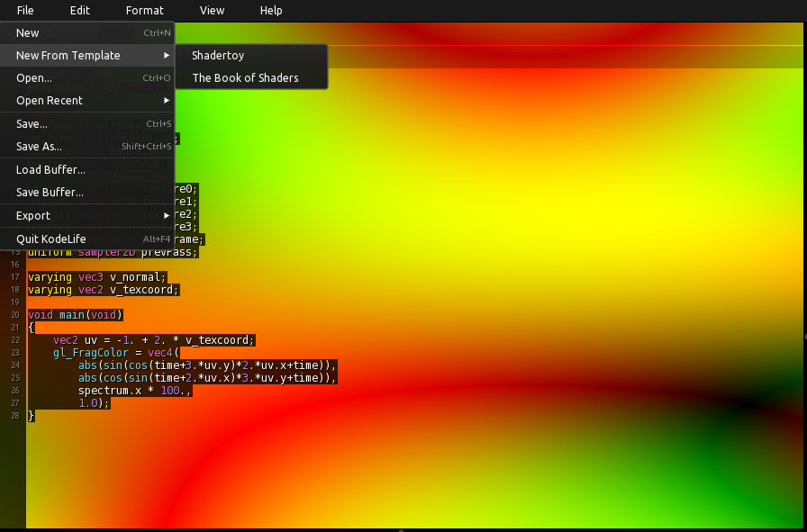Click code line 'varying vec3 v_normal;'
Image resolution: width=807 pixels, height=532 pixels.
pos(96,277)
